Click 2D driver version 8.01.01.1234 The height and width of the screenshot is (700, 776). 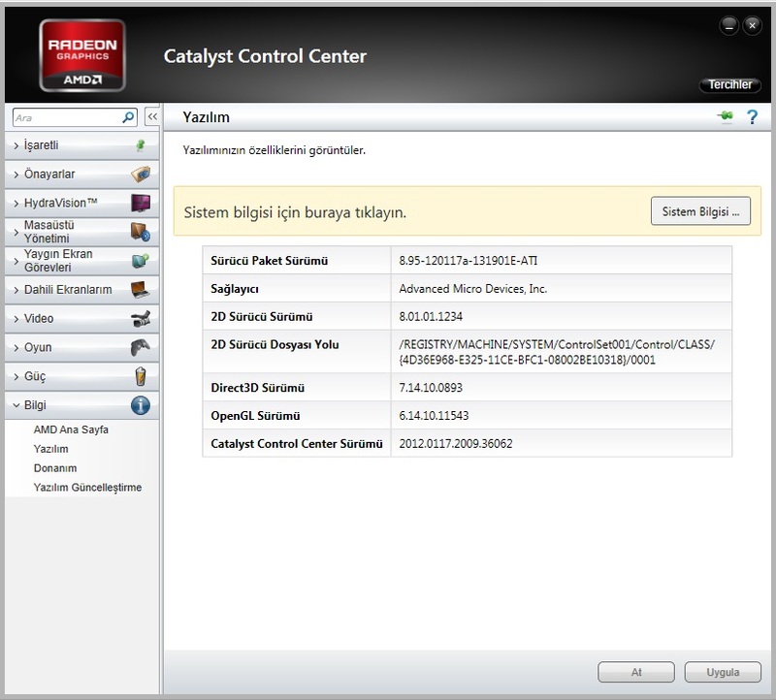pyautogui.click(x=431, y=317)
